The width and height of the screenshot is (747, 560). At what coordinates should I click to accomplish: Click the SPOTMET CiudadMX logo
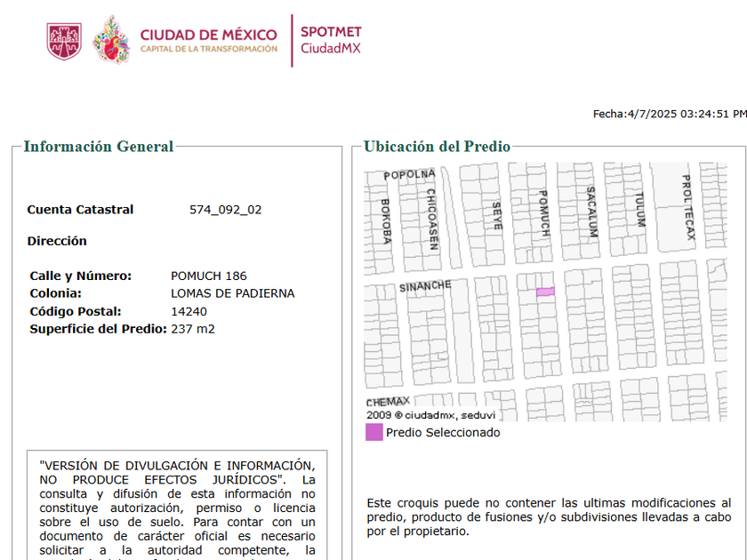tap(331, 40)
